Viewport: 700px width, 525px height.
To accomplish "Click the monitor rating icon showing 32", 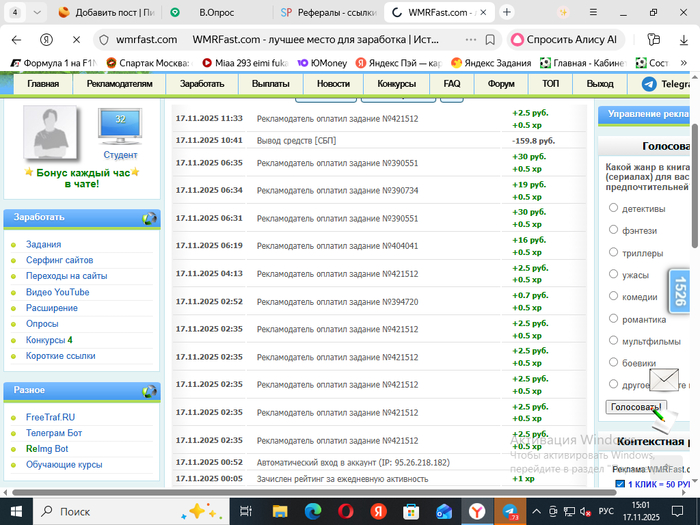I will point(120,127).
